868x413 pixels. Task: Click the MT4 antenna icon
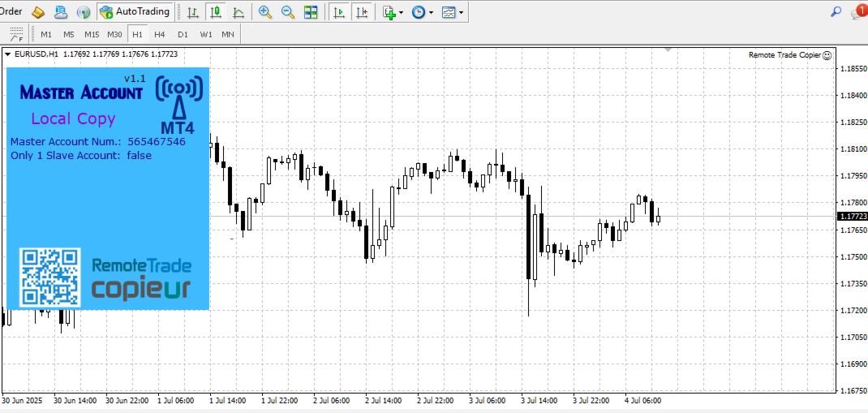(x=178, y=104)
